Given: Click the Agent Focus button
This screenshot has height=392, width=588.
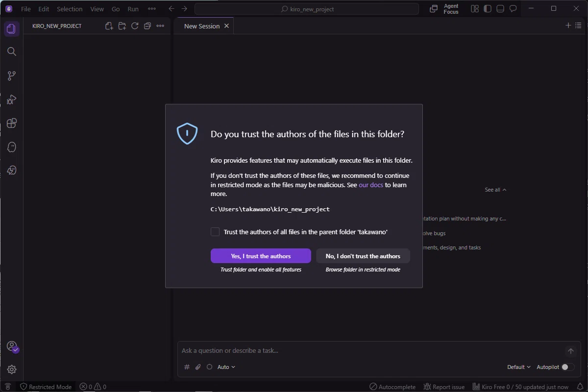Looking at the screenshot, I should [444, 9].
